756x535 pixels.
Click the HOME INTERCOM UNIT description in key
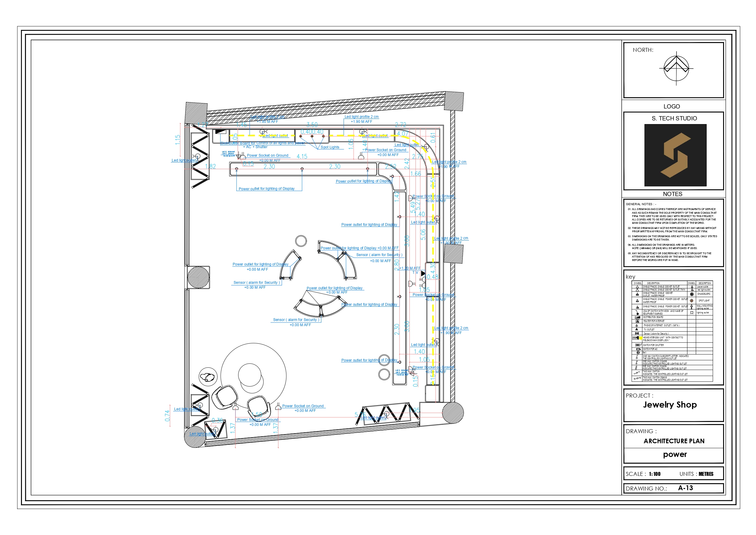coord(663,339)
